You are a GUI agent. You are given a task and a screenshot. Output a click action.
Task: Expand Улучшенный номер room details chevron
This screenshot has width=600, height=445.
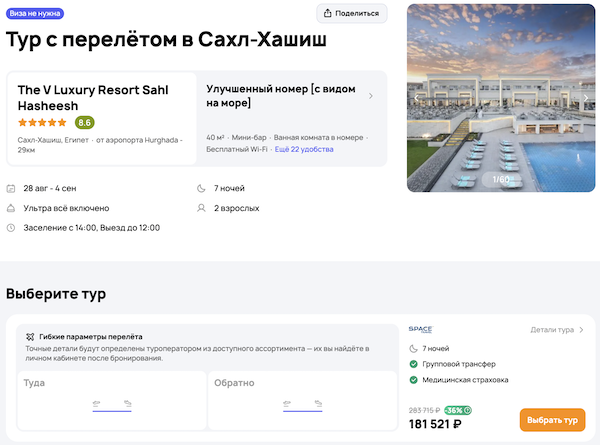[371, 96]
